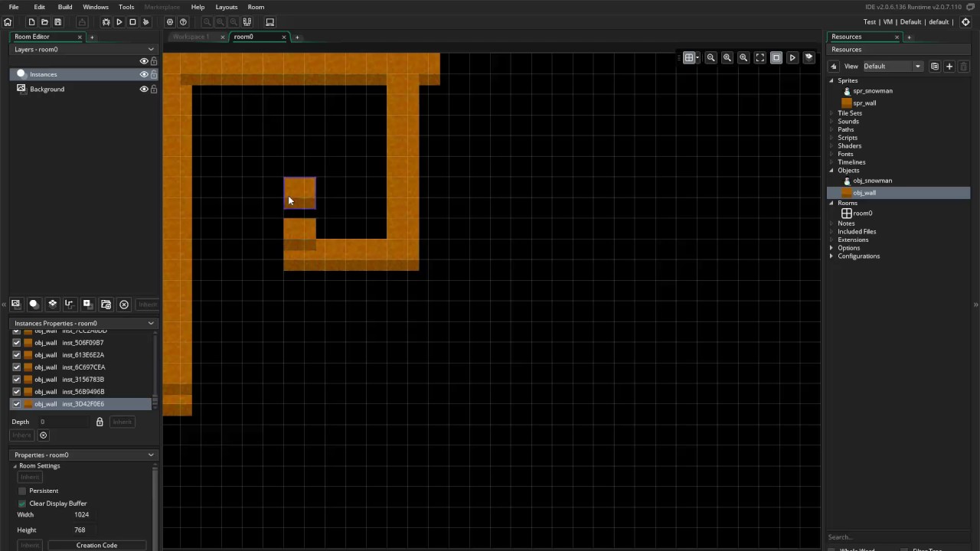
Task: Toggle the room grid icon
Action: point(688,57)
